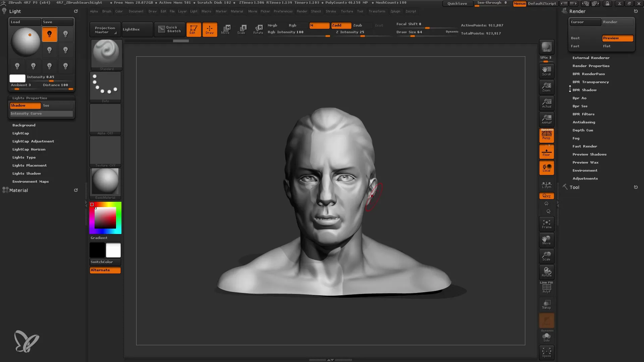Screen dimensions: 644x362
Task: Click the LightCap adjustment icon
Action: tap(33, 141)
